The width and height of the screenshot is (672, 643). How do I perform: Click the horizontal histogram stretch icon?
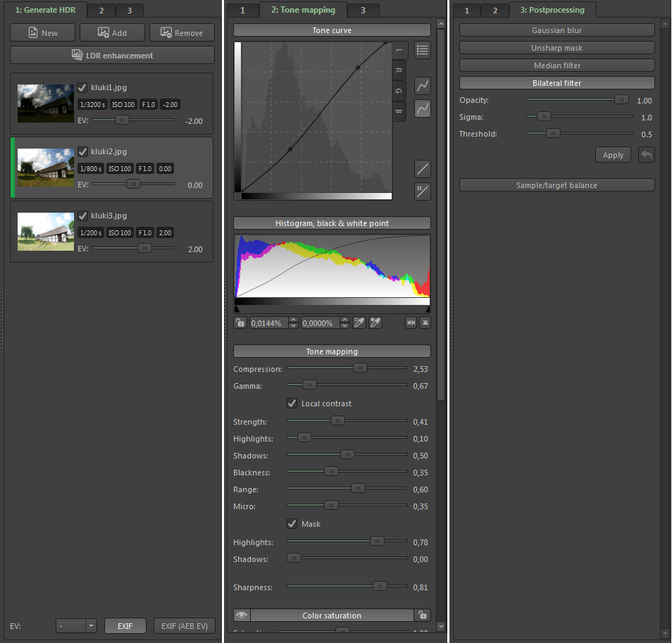(x=411, y=323)
